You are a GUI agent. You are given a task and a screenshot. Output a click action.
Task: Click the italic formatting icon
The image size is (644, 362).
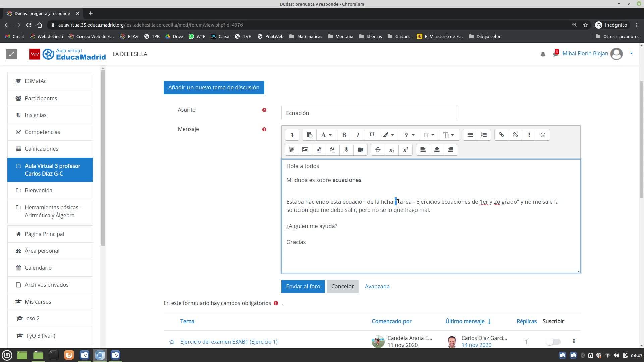(x=358, y=135)
